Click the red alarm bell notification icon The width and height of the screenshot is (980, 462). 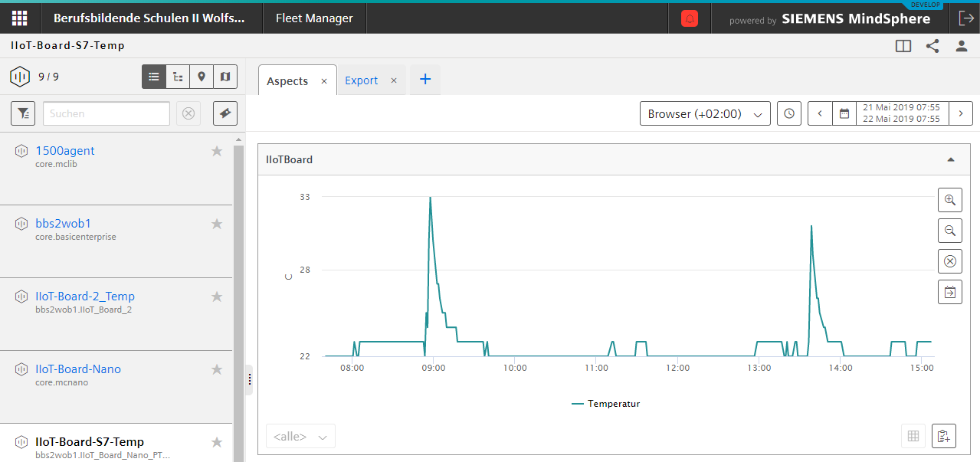(690, 19)
